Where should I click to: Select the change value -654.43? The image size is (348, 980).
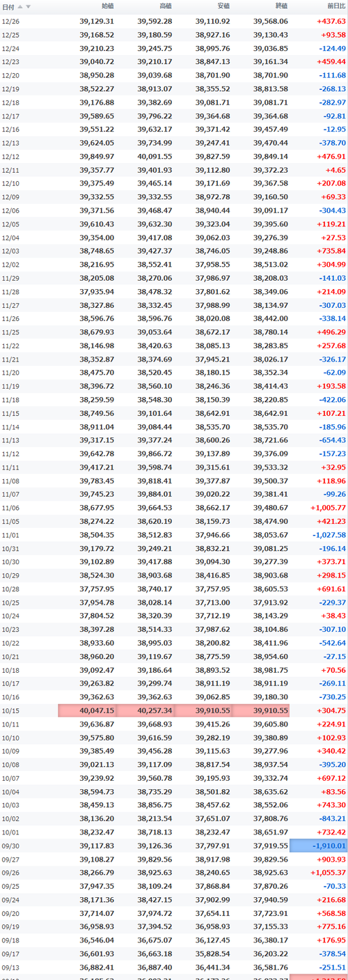point(332,440)
